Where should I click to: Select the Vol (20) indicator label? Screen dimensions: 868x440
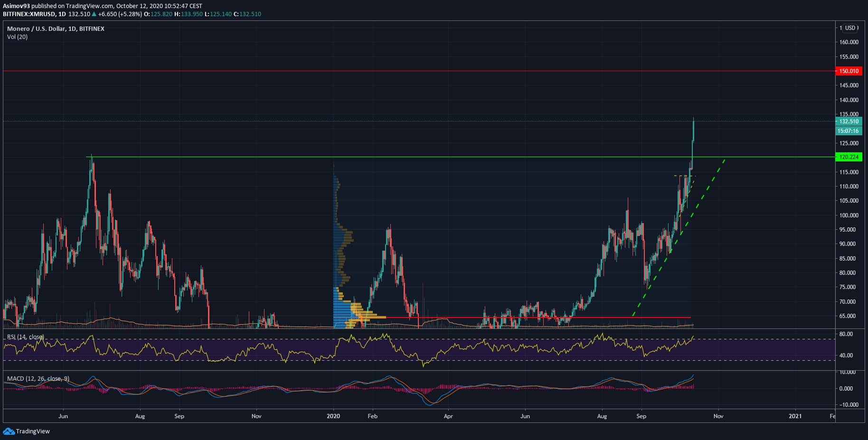[18, 37]
